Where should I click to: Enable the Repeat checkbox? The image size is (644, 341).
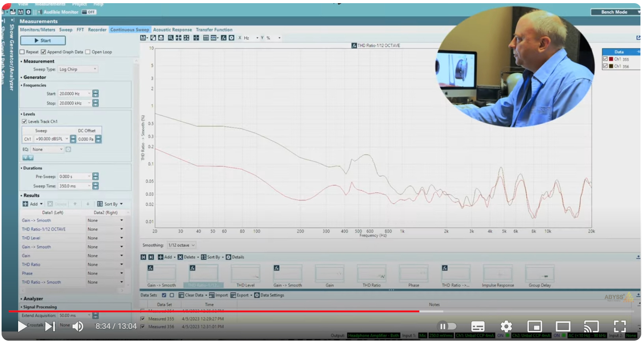click(22, 52)
